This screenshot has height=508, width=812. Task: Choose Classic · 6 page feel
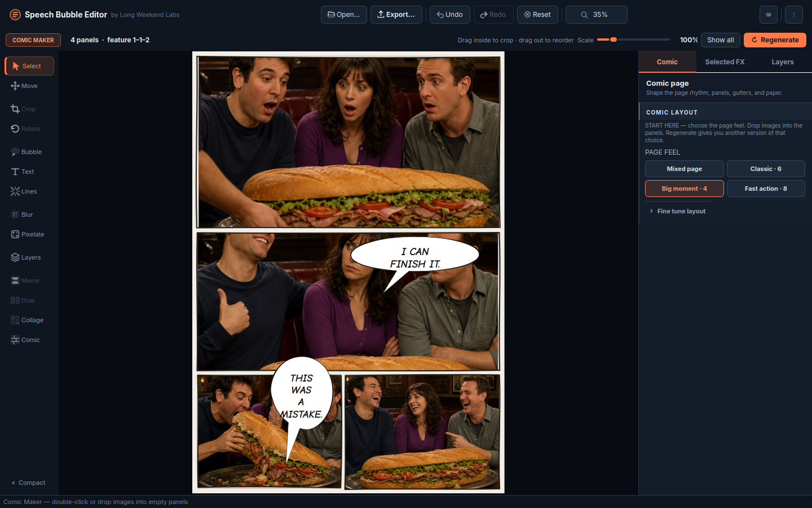766,169
